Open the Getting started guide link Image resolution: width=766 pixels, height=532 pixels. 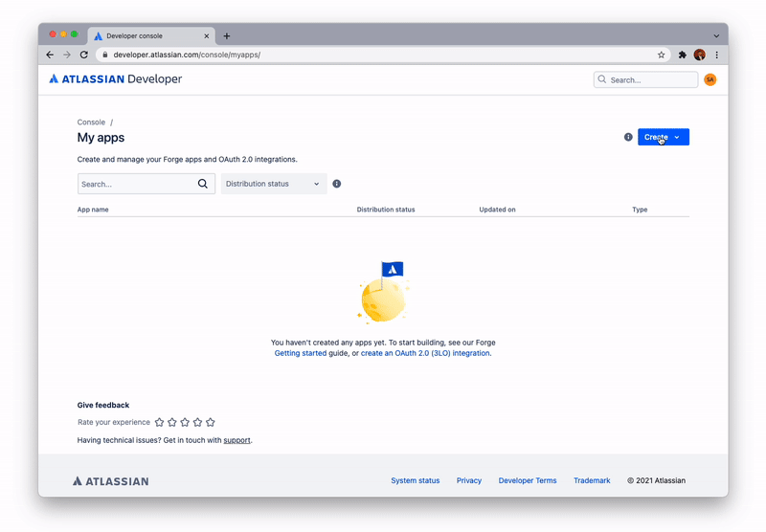pyautogui.click(x=300, y=353)
